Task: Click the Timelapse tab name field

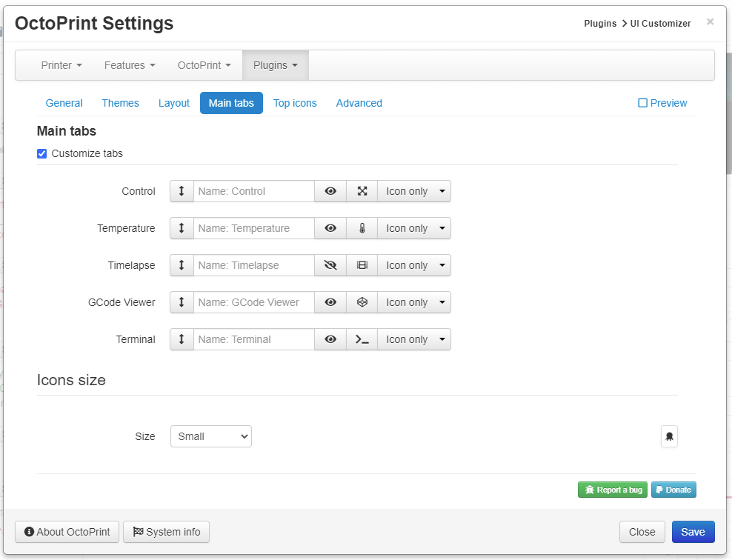Action: [x=254, y=265]
